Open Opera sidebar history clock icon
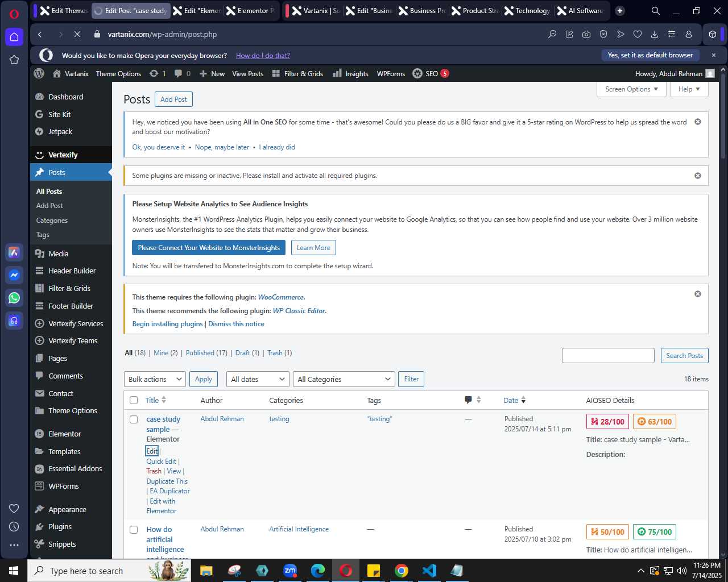 (x=14, y=526)
